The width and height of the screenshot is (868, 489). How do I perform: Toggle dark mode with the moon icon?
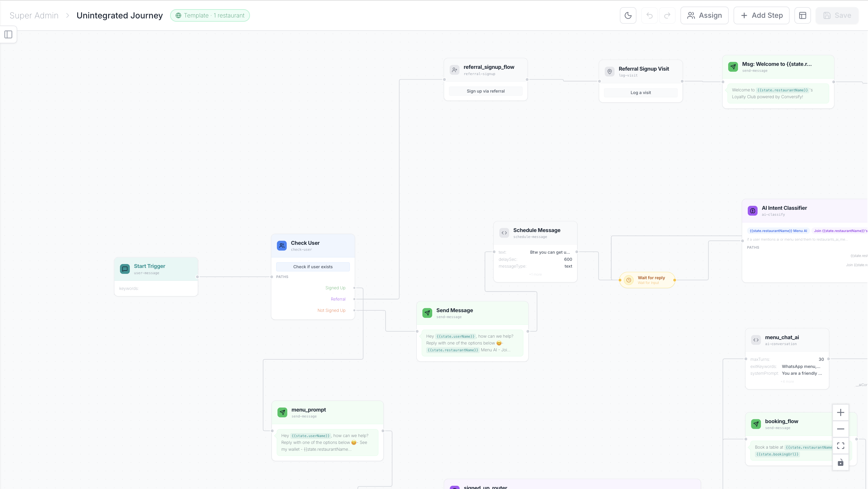coord(628,15)
